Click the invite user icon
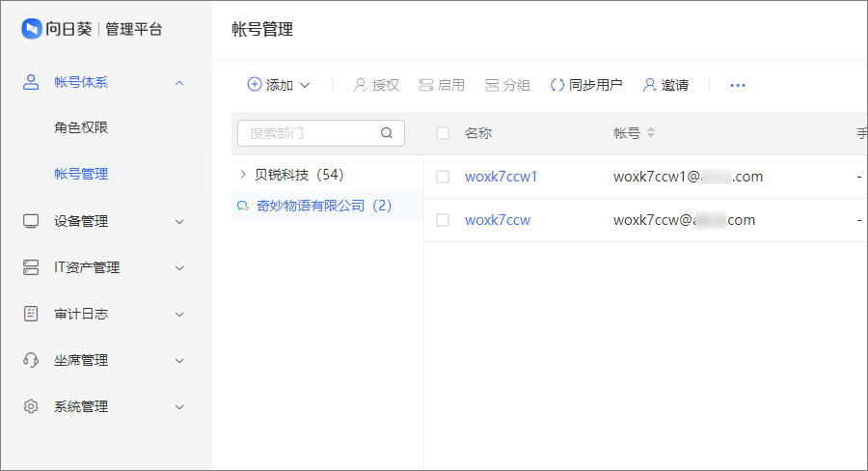 (x=649, y=85)
